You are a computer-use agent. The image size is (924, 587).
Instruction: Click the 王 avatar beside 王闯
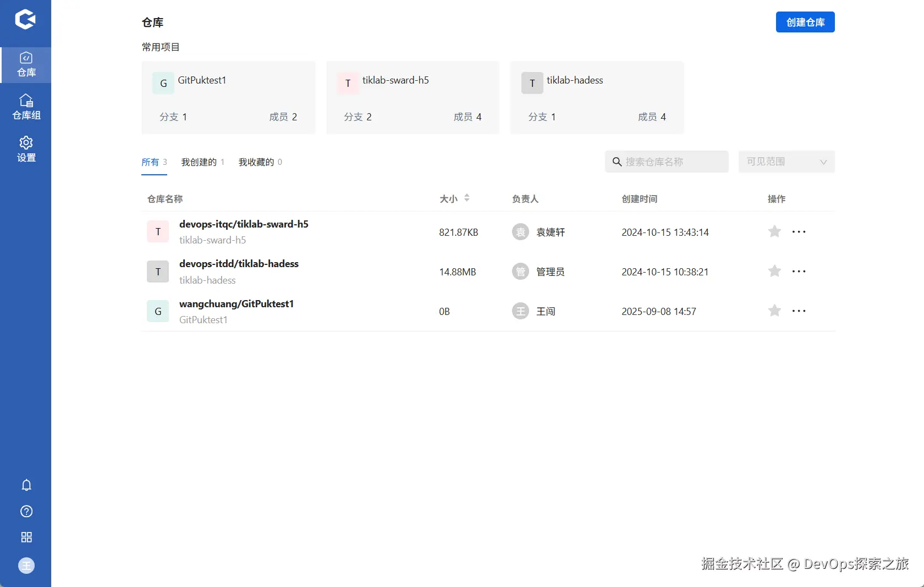click(520, 311)
